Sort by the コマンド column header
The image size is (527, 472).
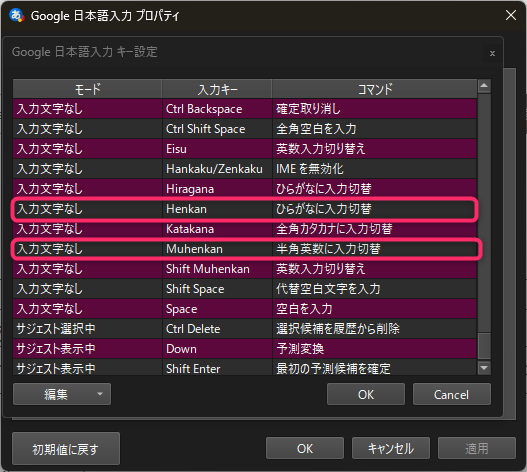374,89
